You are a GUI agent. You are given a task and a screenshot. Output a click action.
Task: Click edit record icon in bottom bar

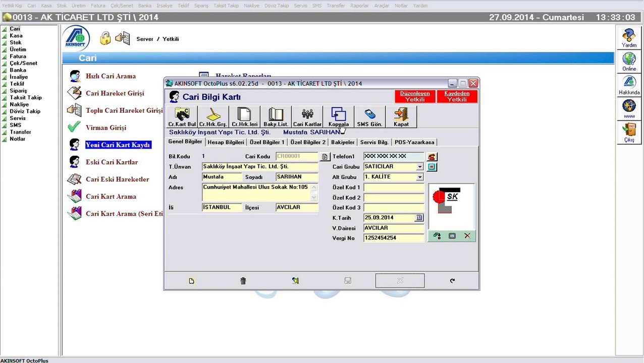[x=295, y=281]
